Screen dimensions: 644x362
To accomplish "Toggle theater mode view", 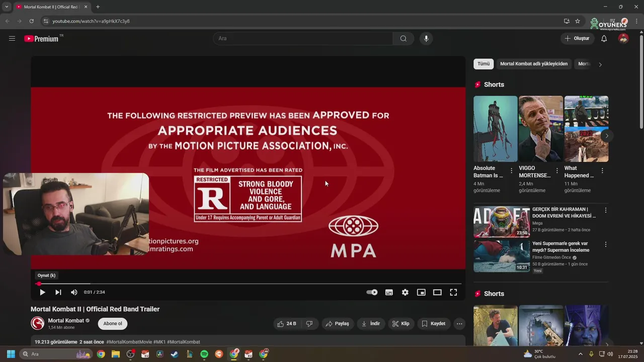I will pos(437,292).
